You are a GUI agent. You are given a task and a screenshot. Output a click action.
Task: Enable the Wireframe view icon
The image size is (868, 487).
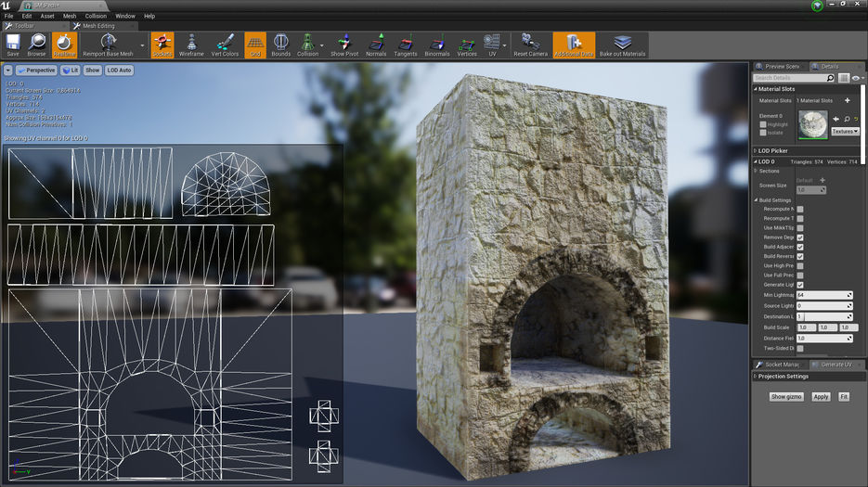pyautogui.click(x=191, y=45)
